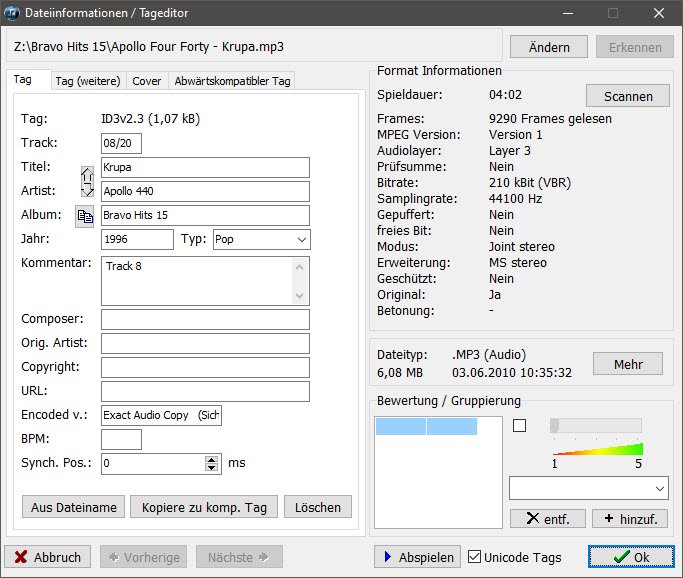Cancel with the Abbruch button
The image size is (683, 578).
pos(48,557)
